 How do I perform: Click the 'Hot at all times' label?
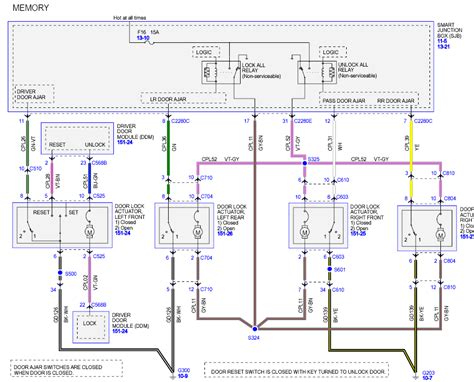pos(130,18)
